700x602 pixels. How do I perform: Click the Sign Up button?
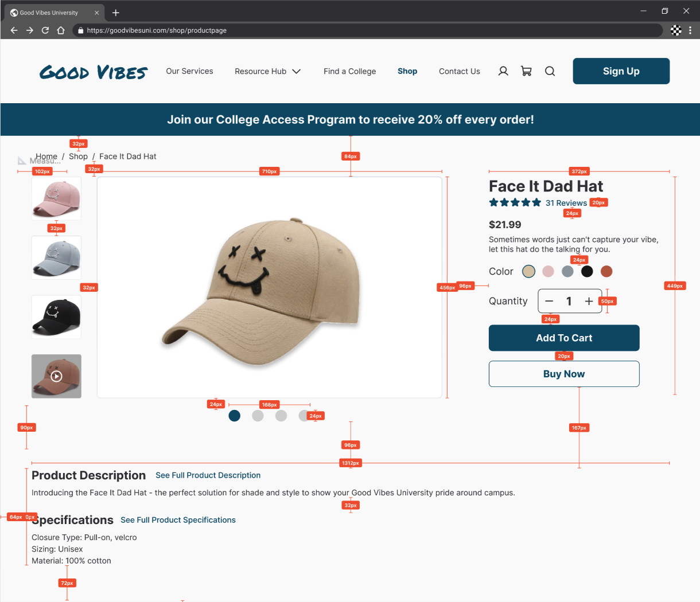[621, 71]
